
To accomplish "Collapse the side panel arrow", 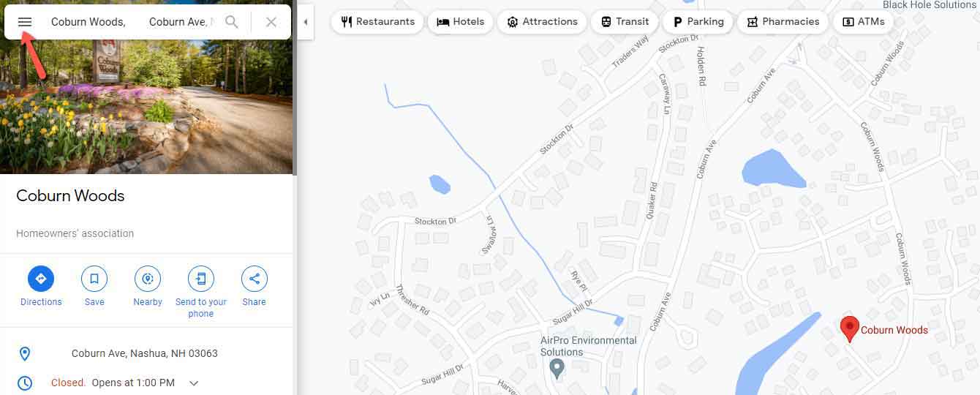I will (305, 22).
